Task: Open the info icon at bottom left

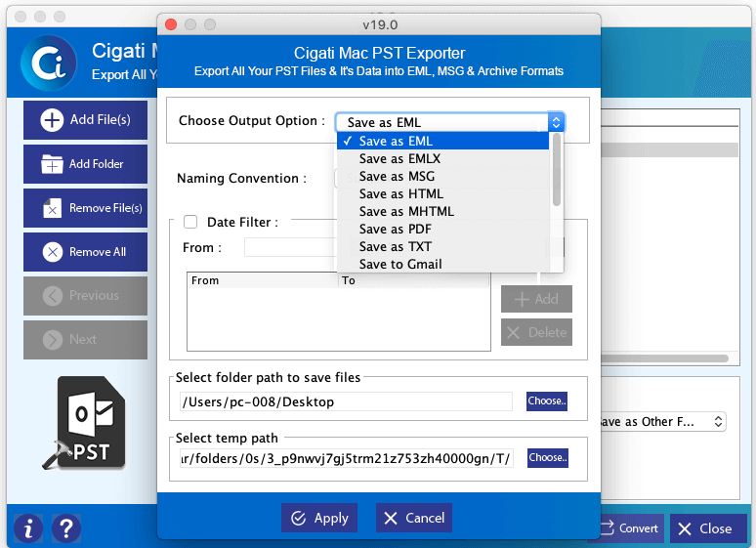Action: pos(28,528)
